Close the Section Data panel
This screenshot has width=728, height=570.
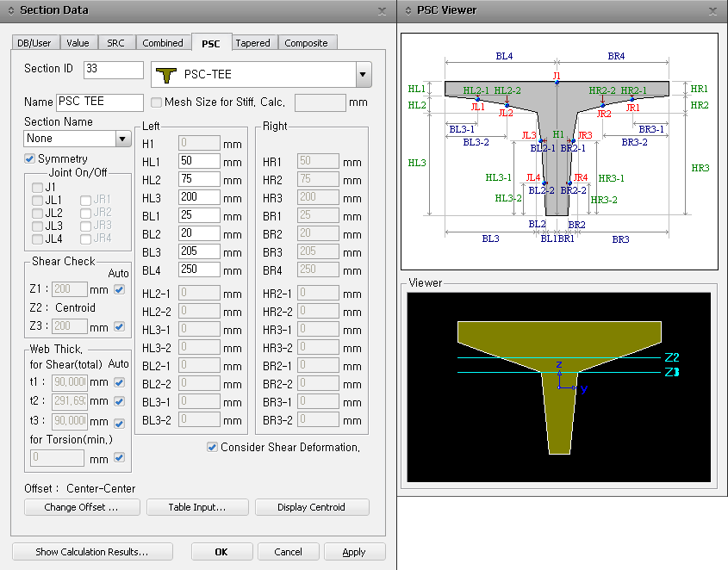pos(382,11)
